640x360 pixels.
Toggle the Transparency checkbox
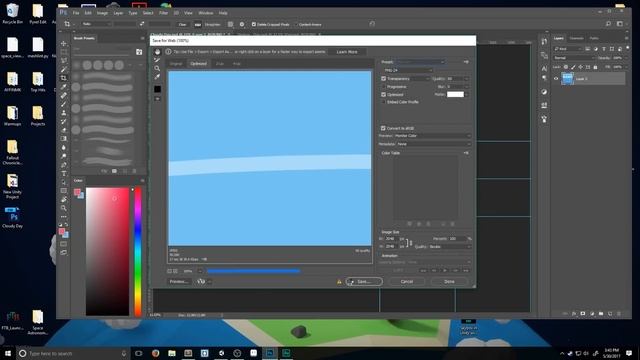[x=383, y=78]
